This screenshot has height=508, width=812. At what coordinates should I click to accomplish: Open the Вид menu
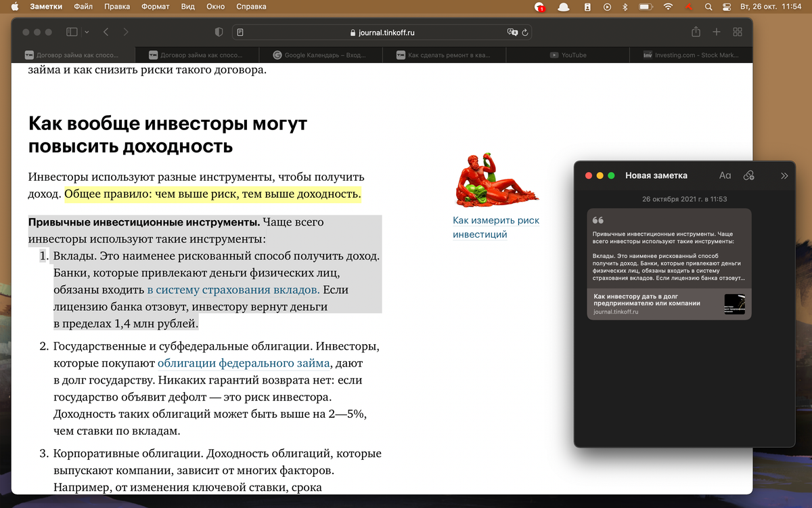point(188,7)
